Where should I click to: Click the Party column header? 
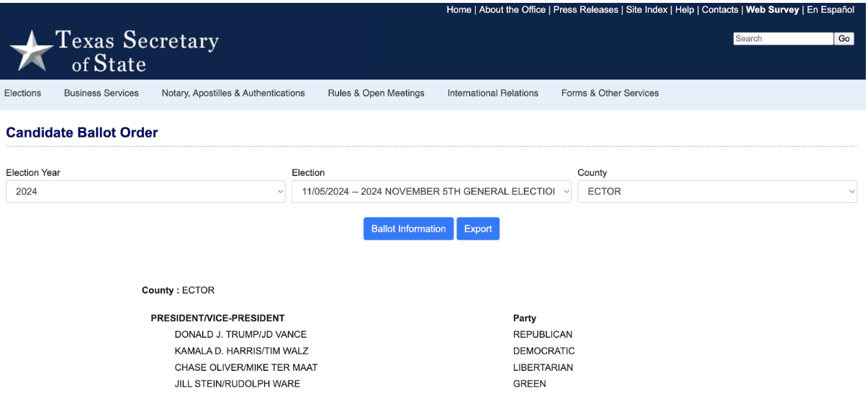pos(525,318)
